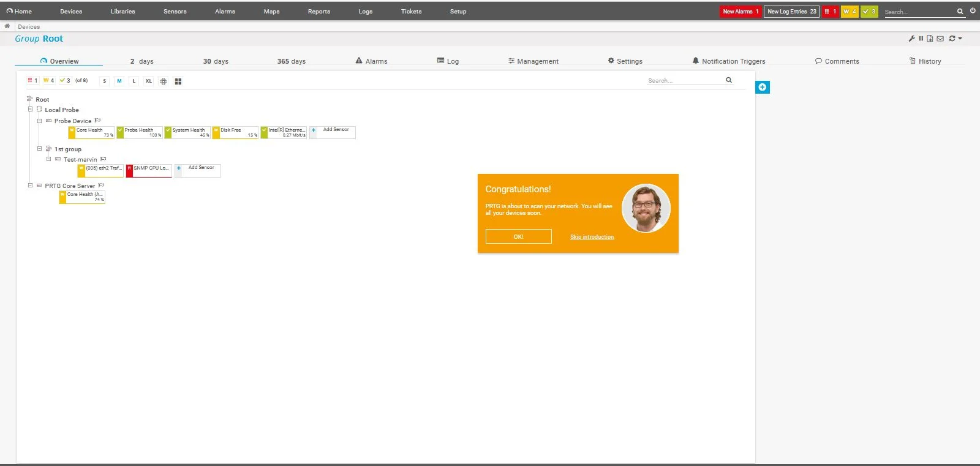Open the Libraries menu
The width and height of the screenshot is (980, 466).
[x=123, y=12]
